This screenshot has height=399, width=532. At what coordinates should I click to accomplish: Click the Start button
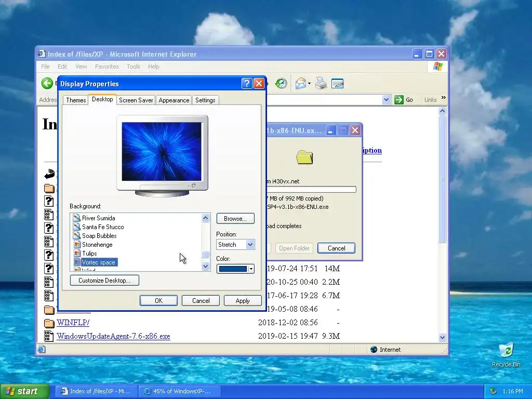25,391
